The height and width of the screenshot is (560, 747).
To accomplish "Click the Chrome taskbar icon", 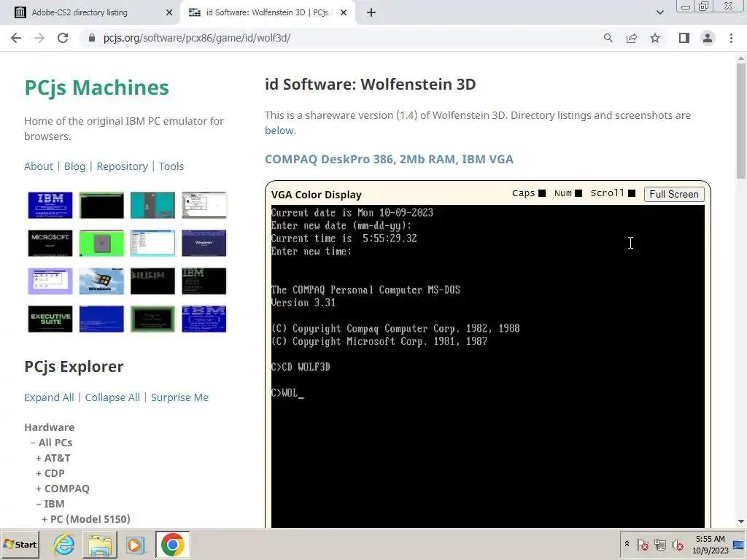I will 172,544.
